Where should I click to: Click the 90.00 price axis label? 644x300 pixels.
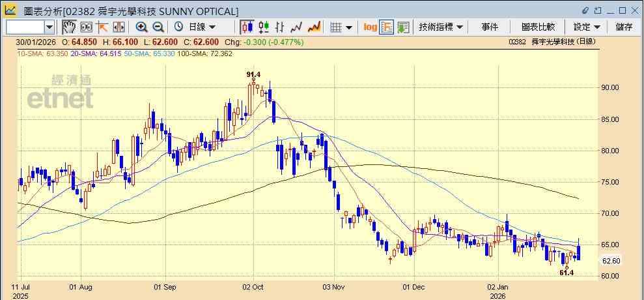coord(610,87)
